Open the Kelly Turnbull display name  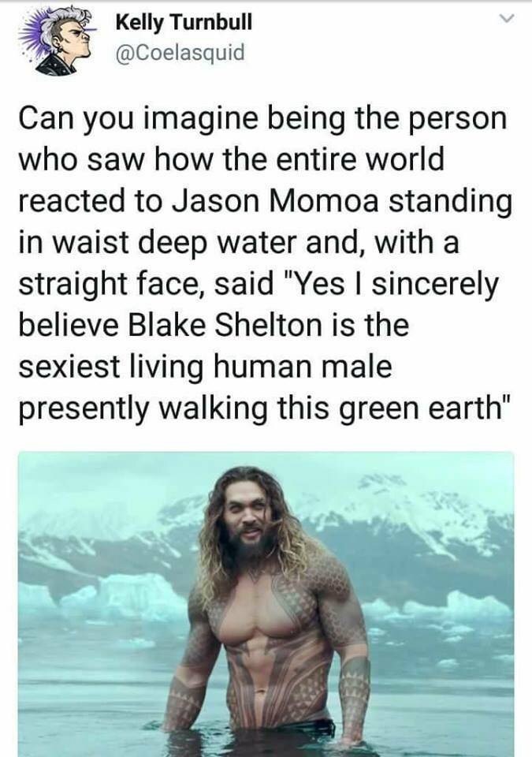(184, 22)
